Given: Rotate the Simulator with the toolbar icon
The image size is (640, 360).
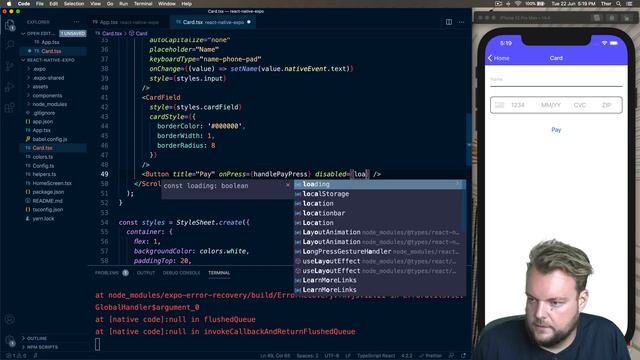Looking at the screenshot, I should 627,18.
